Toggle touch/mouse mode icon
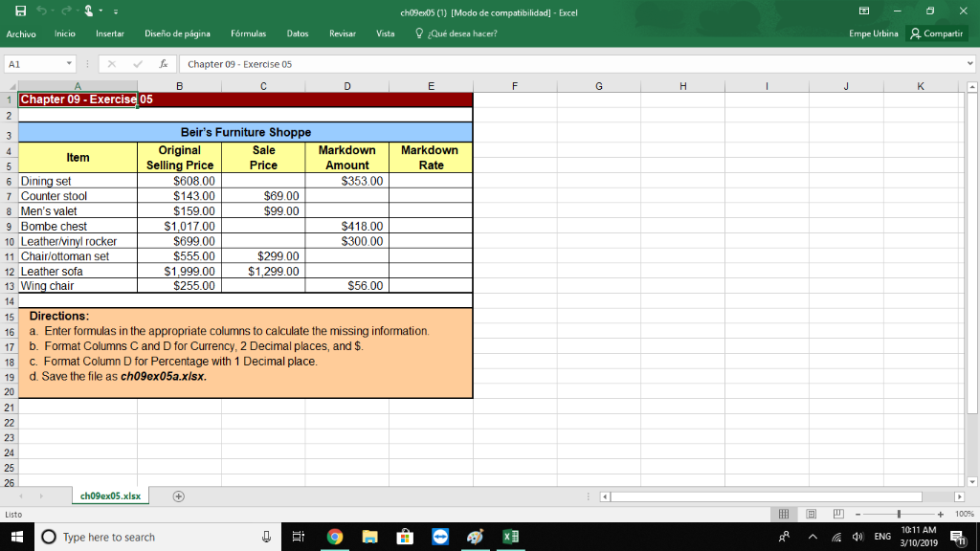 pos(89,11)
